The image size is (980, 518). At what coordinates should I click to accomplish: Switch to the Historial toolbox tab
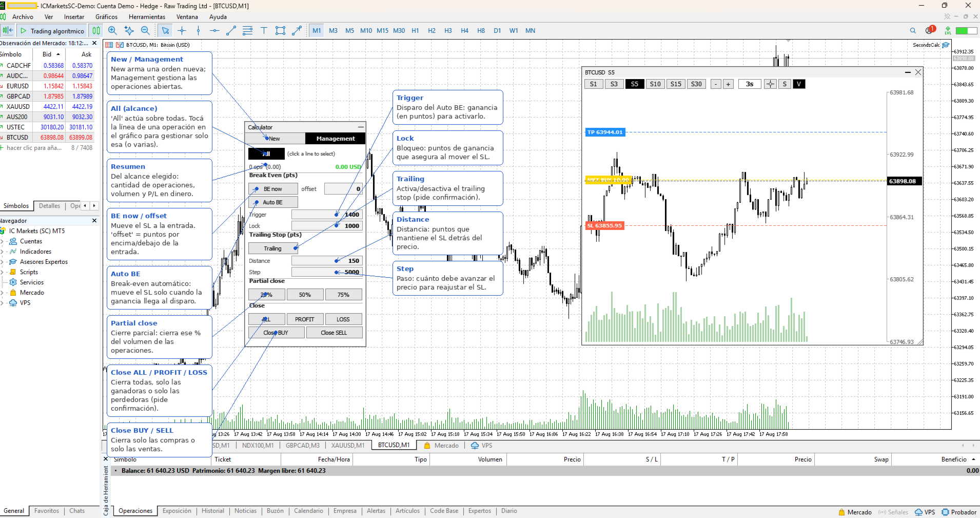tap(213, 511)
